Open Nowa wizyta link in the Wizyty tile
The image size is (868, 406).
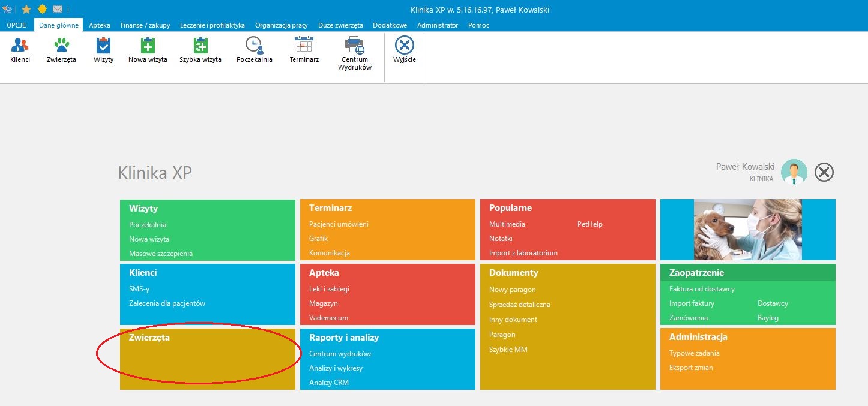pos(149,239)
